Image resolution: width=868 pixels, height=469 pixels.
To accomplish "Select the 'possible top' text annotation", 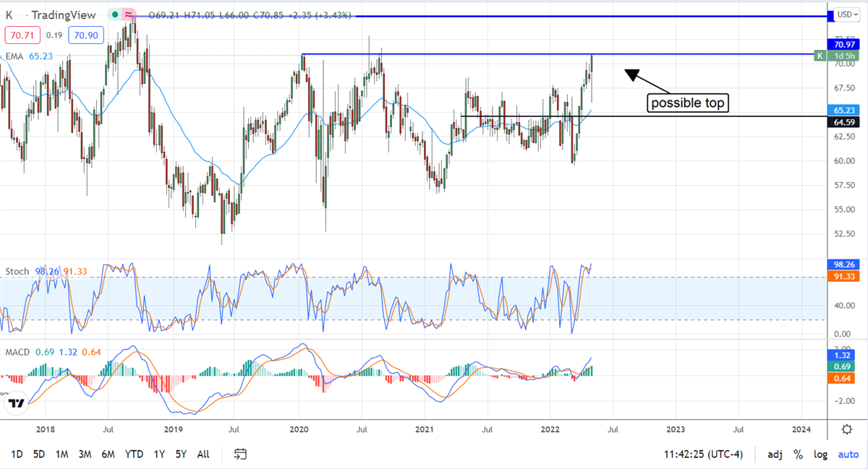I will pos(686,103).
